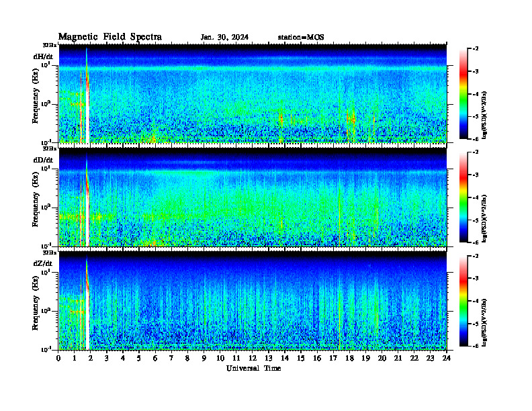Click the "-6" tick on dH/dt colorbar
The image size is (532, 411).
476,139
